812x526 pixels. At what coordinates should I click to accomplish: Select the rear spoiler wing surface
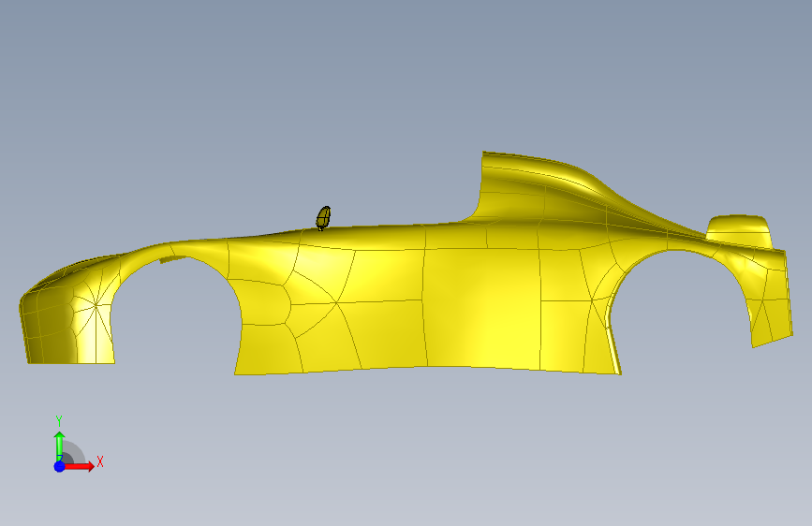click(x=740, y=231)
